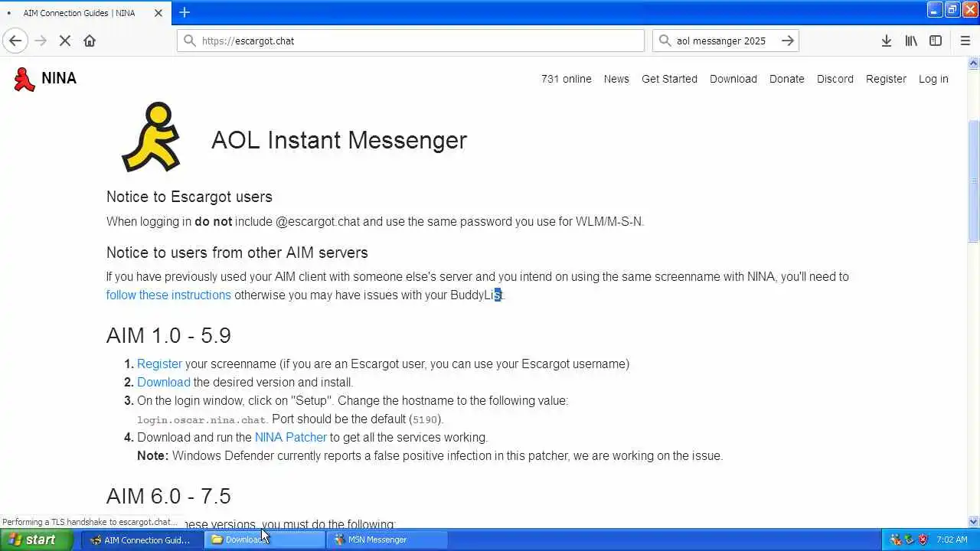This screenshot has height=551, width=980.
Task: Open the hamburger application menu
Action: tap(965, 41)
